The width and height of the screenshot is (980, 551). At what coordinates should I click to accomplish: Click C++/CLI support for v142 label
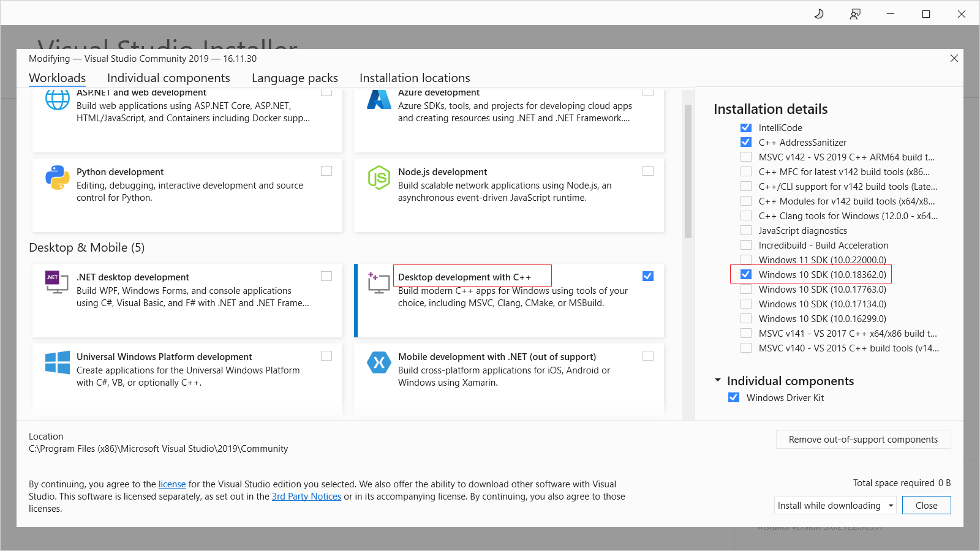pos(848,186)
